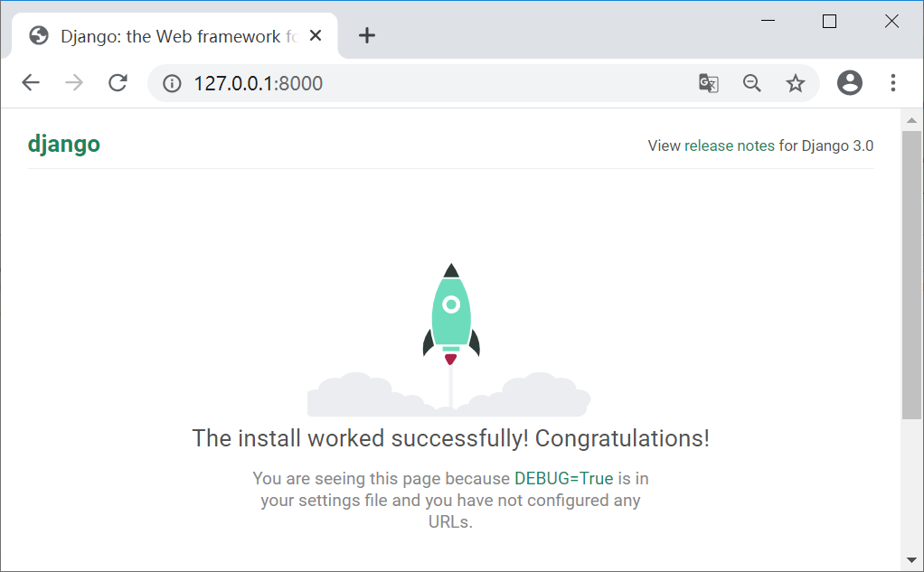Viewport: 924px width, 572px height.
Task: Bookmark this page with the star icon
Action: click(x=796, y=83)
